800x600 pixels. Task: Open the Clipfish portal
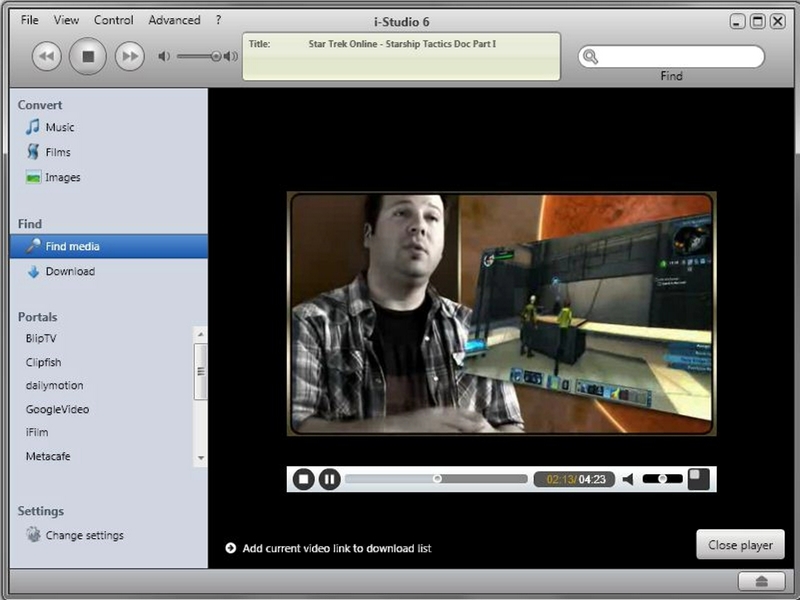[x=43, y=362]
